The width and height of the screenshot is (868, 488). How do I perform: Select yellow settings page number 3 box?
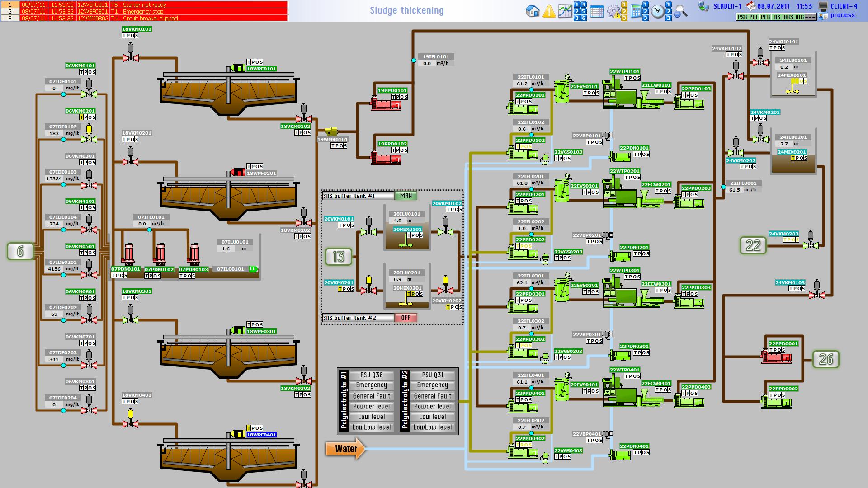tap(624, 18)
